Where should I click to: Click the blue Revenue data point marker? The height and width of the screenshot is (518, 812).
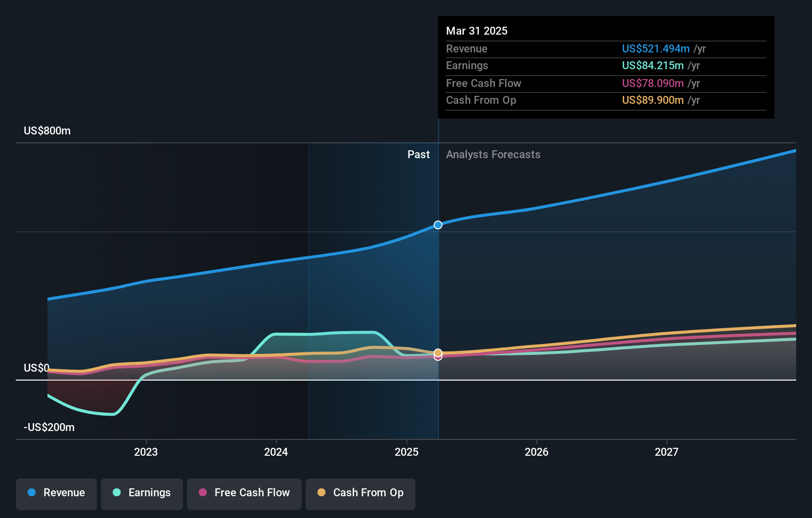coord(438,225)
